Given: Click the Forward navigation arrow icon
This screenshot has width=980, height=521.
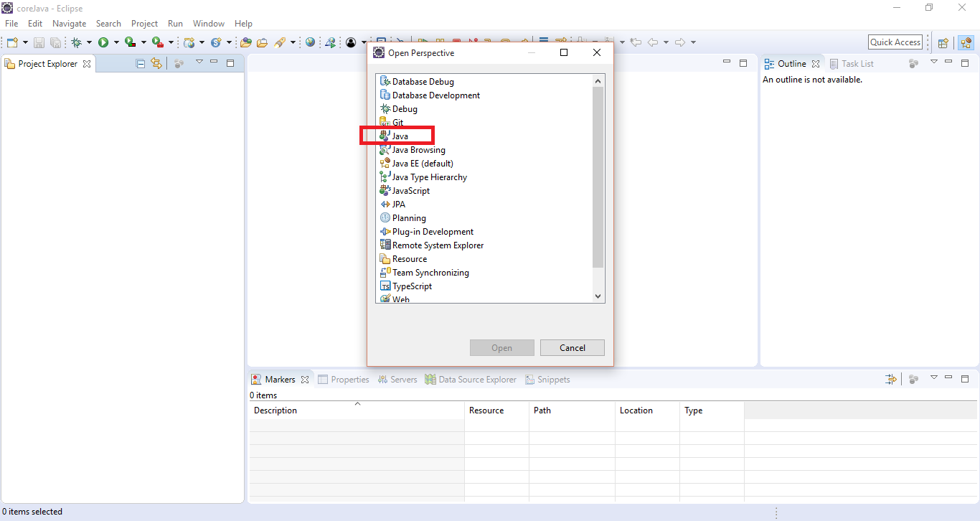Looking at the screenshot, I should pos(680,42).
